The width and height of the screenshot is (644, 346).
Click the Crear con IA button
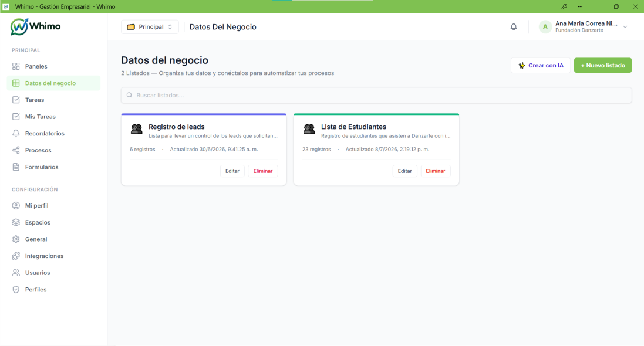tap(541, 65)
